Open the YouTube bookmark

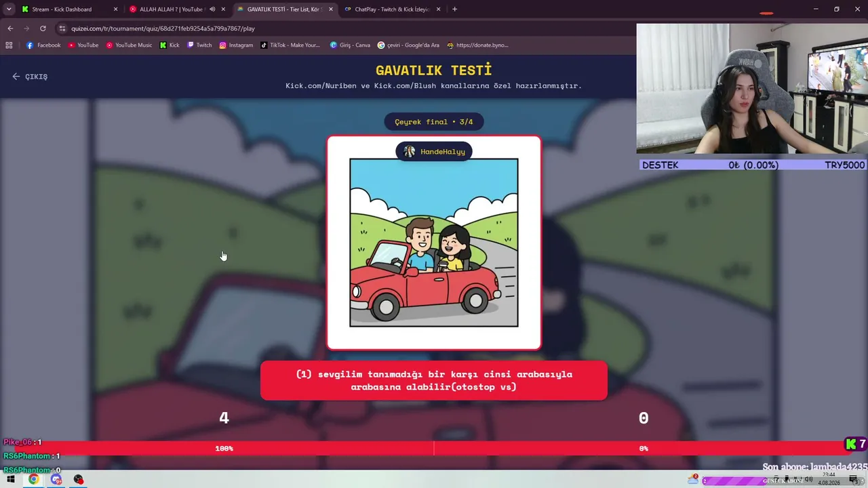pos(83,45)
